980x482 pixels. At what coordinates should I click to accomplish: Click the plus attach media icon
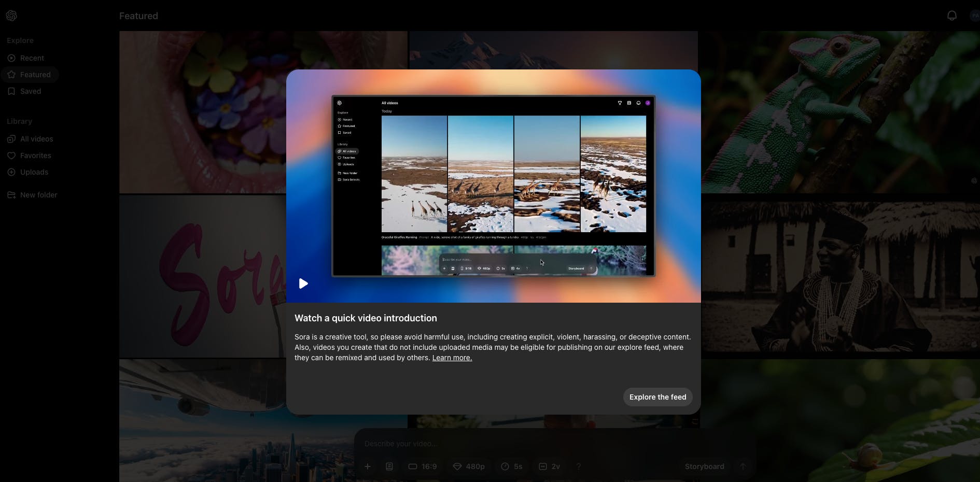368,466
